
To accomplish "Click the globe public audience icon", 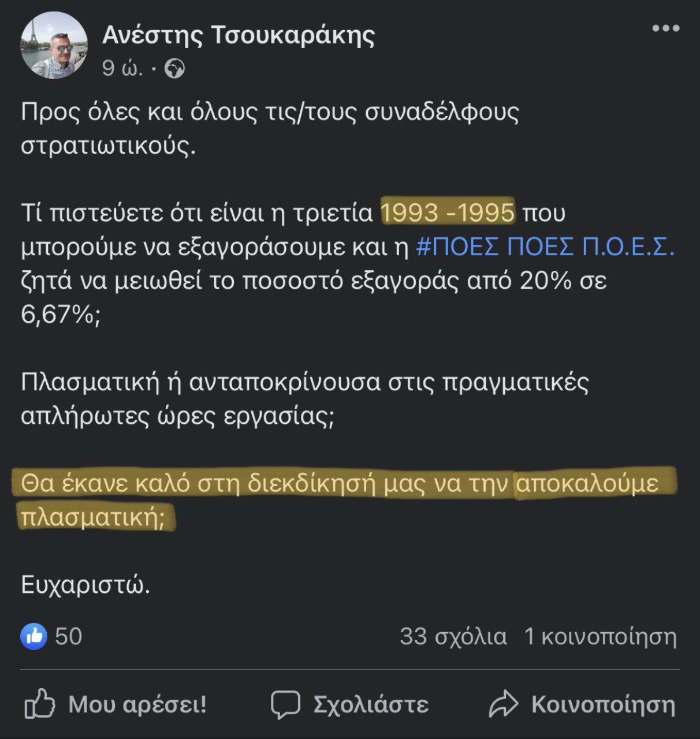I will pyautogui.click(x=174, y=69).
